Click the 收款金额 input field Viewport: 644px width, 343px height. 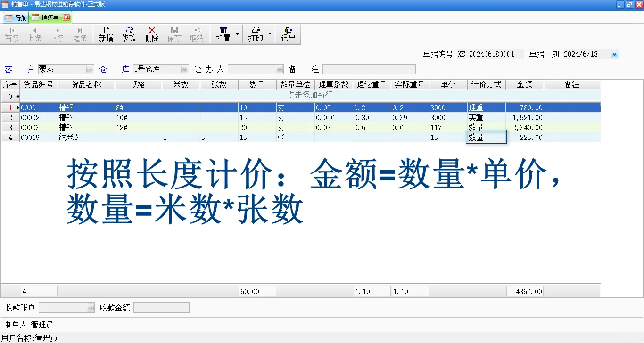click(161, 307)
